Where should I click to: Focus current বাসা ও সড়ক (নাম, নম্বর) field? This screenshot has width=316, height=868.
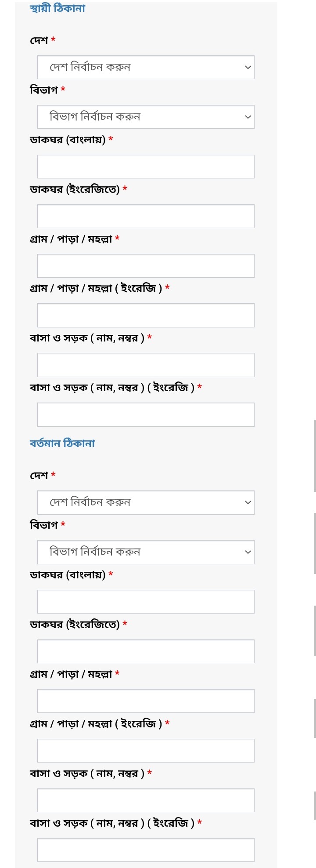pos(146,800)
